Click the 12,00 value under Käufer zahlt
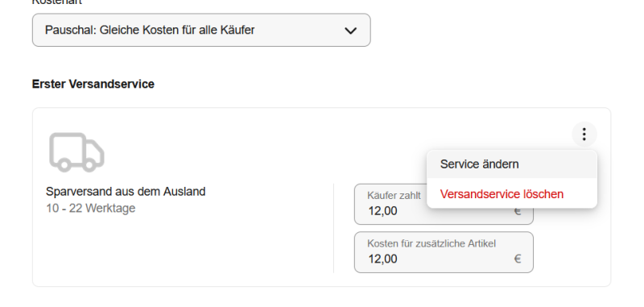 click(x=383, y=211)
